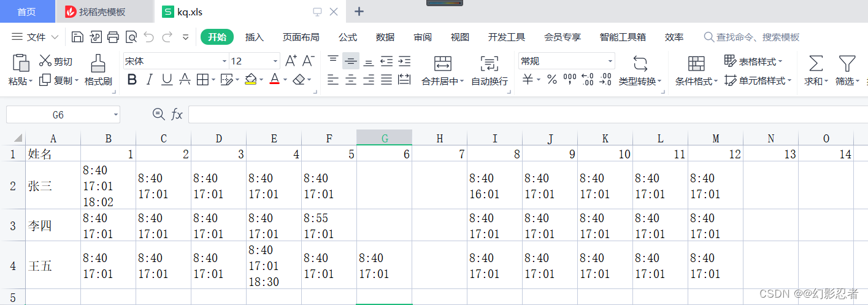Viewport: 868px width, 305px height.
Task: Click the Conditional Formatting (条件格式) icon
Action: click(696, 63)
